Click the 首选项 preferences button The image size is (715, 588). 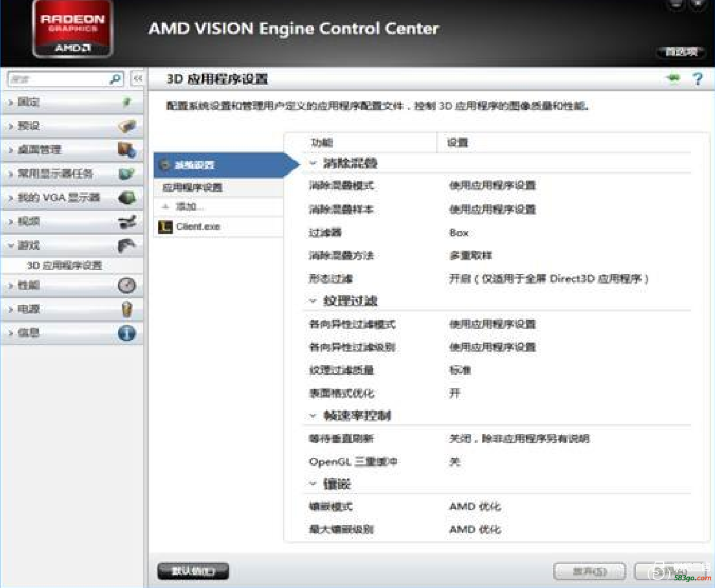pyautogui.click(x=682, y=52)
